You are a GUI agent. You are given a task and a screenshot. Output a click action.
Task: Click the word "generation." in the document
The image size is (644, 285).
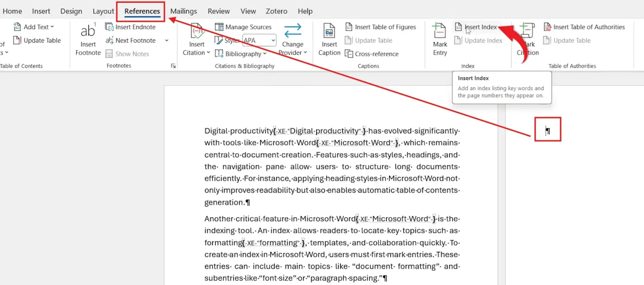pyautogui.click(x=224, y=202)
